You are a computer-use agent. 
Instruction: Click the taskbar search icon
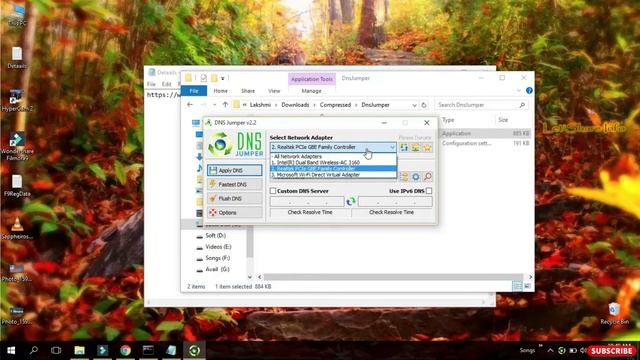pos(34,350)
